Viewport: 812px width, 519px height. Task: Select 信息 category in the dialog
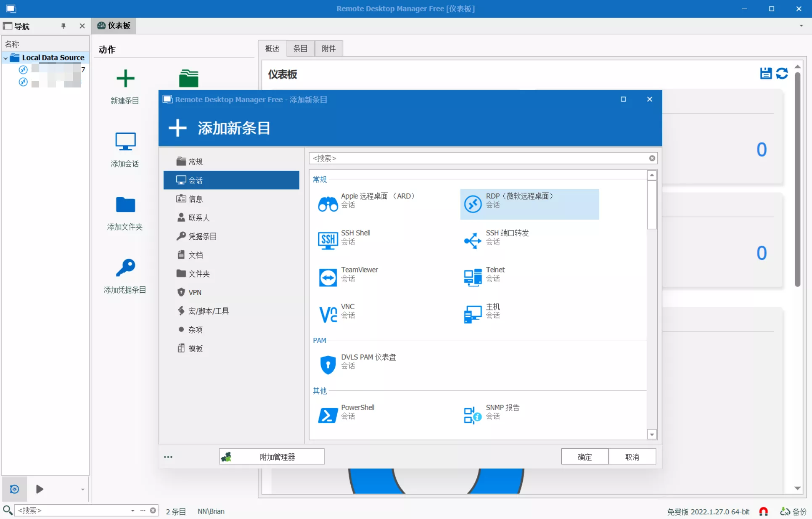tap(231, 199)
